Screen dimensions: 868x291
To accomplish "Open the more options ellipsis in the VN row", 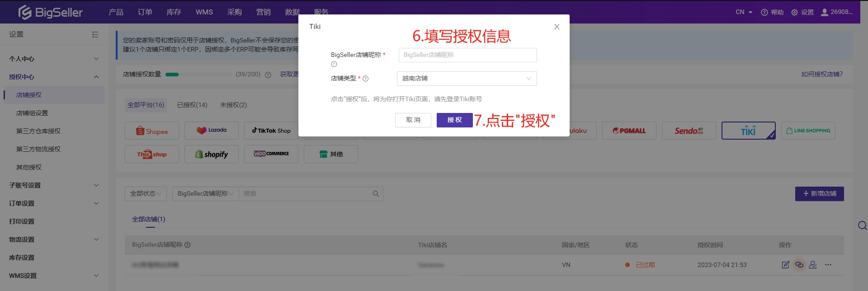I will pos(828,265).
